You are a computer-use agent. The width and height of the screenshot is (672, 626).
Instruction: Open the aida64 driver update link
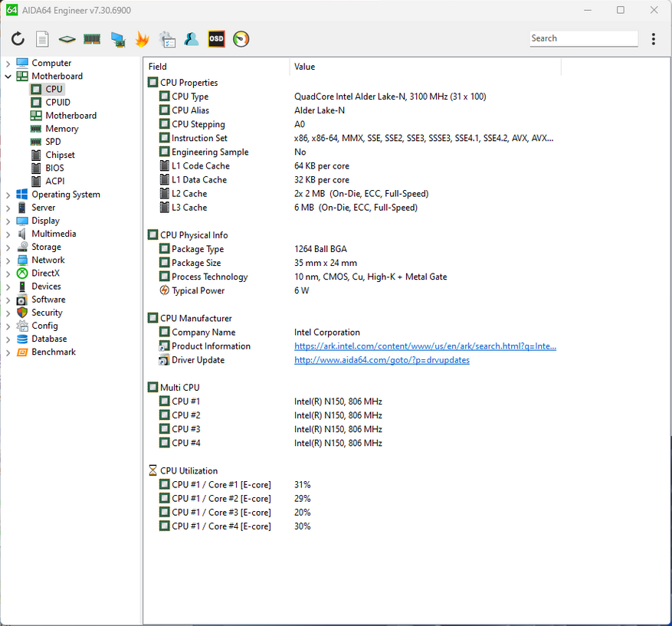coord(382,360)
